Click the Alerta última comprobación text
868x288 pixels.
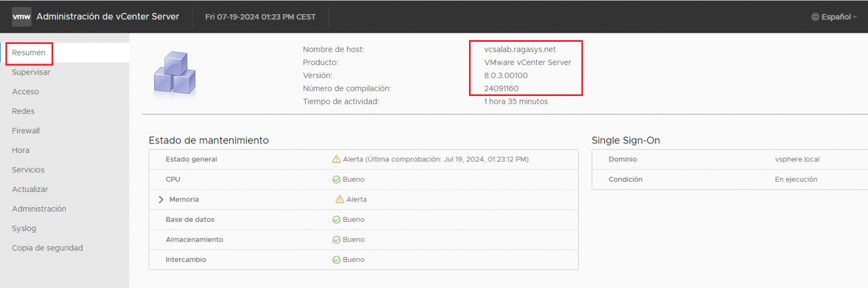(x=436, y=159)
